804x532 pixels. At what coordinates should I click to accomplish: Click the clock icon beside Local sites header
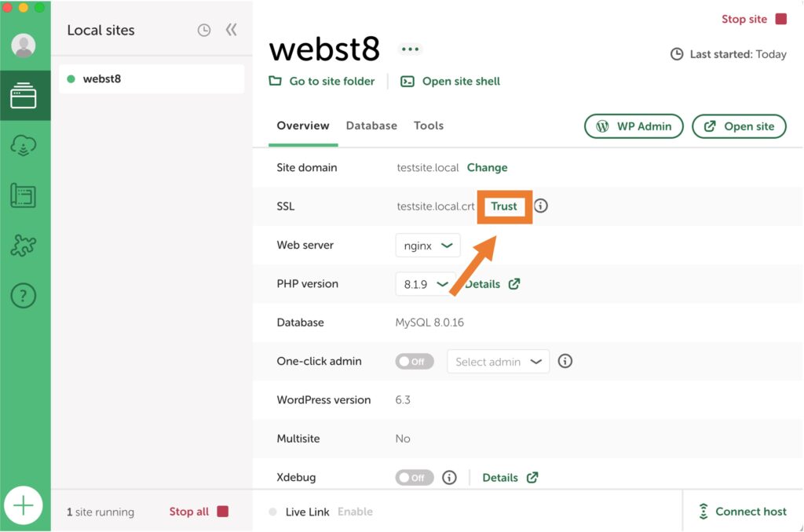(203, 30)
